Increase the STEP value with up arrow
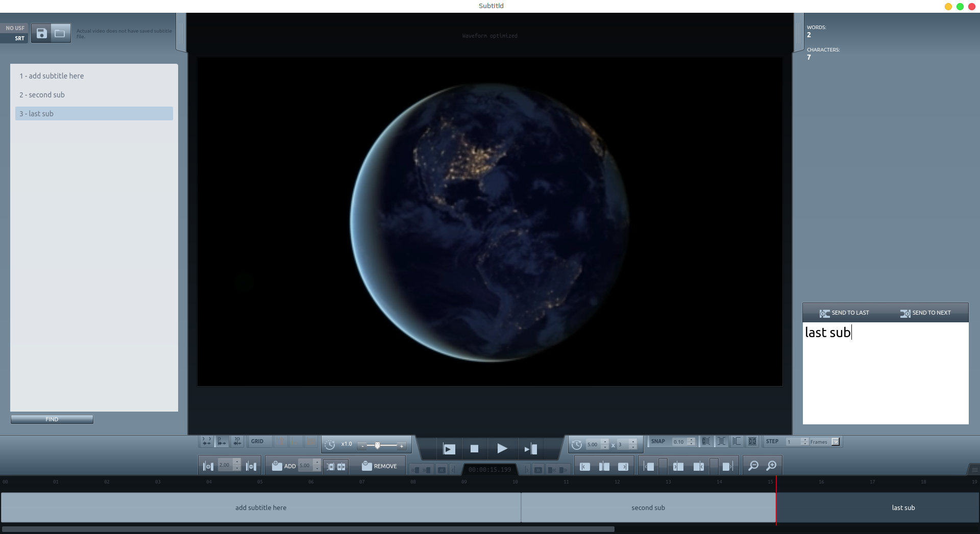980x534 pixels. click(805, 440)
